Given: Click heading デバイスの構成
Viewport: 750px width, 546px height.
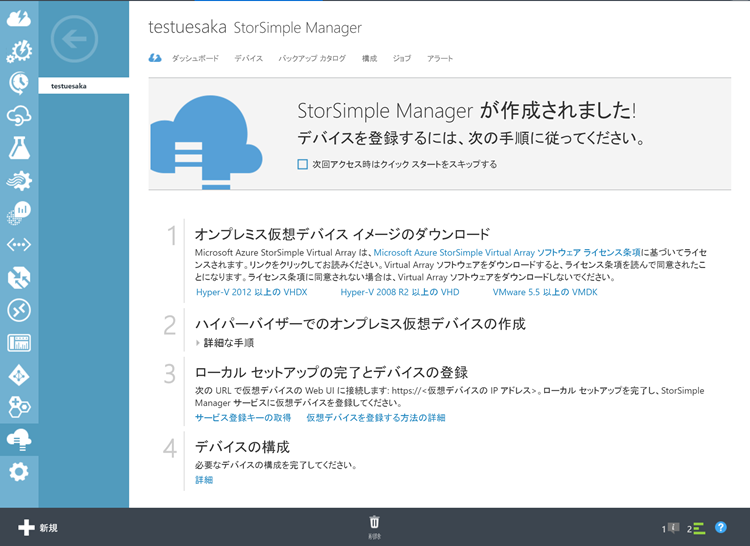Looking at the screenshot, I should (x=242, y=447).
